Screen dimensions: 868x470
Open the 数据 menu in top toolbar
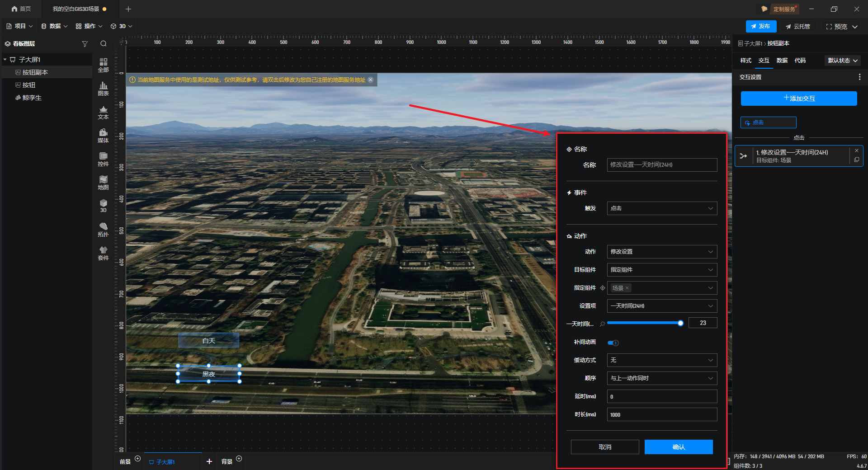click(54, 26)
